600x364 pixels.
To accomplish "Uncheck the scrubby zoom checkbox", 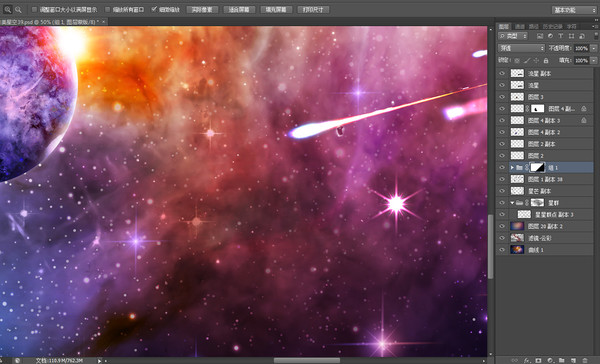I will coord(154,9).
